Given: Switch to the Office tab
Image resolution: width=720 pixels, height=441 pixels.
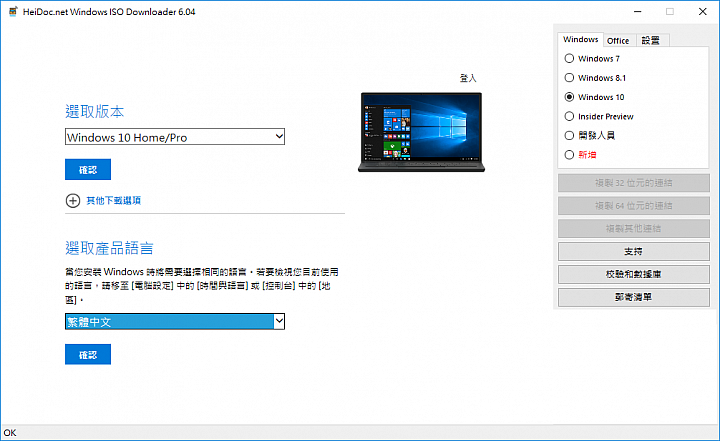Looking at the screenshot, I should pos(618,40).
